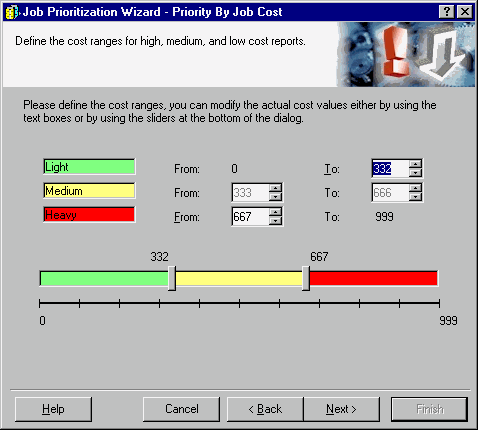Click the wizard banner image with exclamation mark
Viewport: 478px width, 430px height.
tap(406, 54)
